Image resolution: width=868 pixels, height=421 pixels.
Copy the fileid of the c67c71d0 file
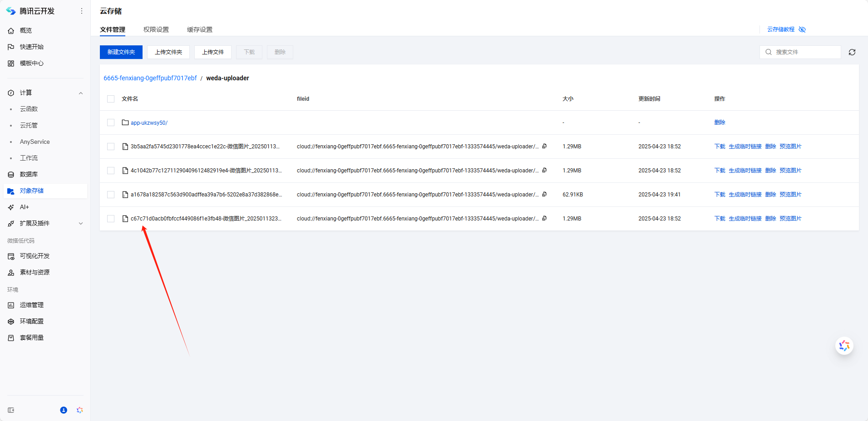click(544, 218)
